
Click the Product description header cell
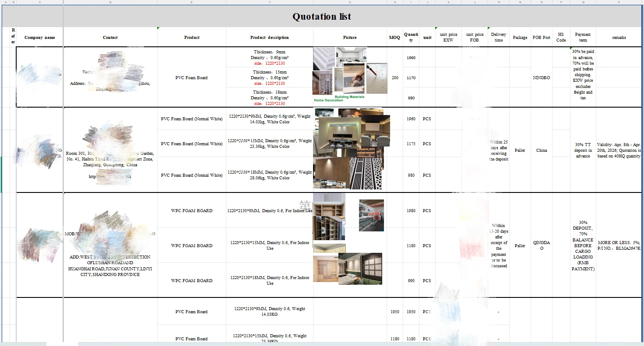[x=269, y=38]
